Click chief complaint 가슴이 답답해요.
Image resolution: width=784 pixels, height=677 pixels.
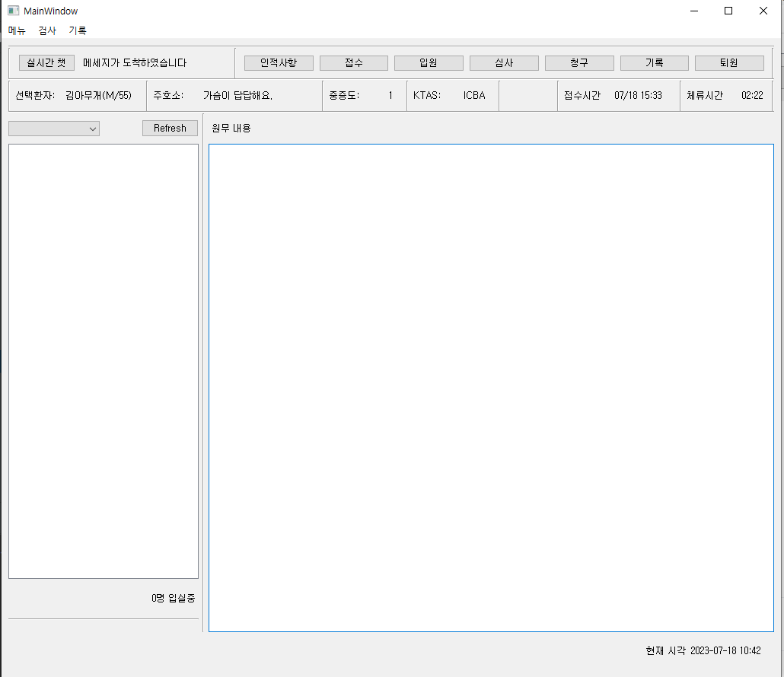pyautogui.click(x=237, y=95)
